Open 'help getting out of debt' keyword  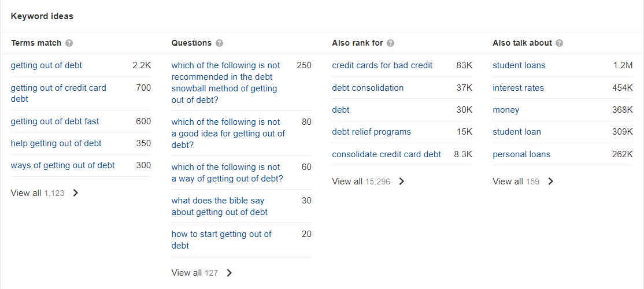pos(56,144)
